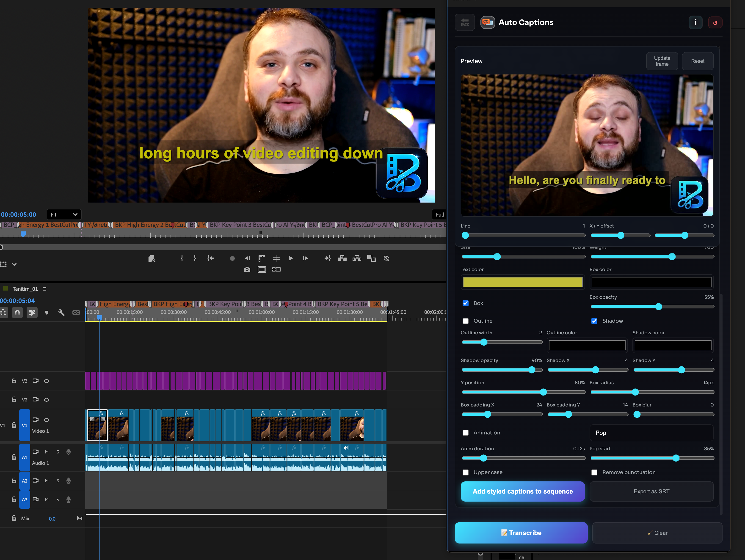Open the Tanitim_01 sequence panel menu
The width and height of the screenshot is (745, 560).
pos(45,288)
